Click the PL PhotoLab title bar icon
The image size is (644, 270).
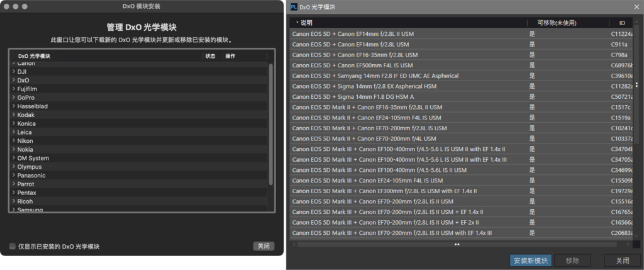[294, 6]
